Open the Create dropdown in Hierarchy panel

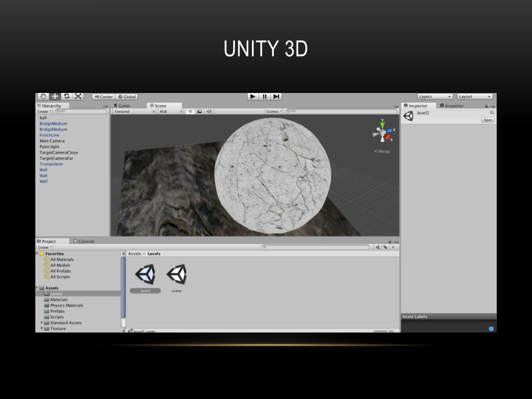point(45,111)
